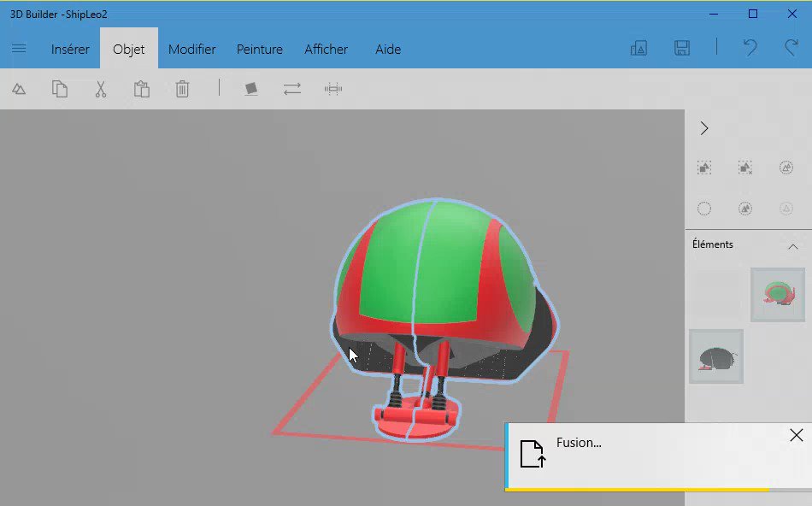The height and width of the screenshot is (506, 812).
Task: Click the yellow Fusion progress bar
Action: click(x=638, y=490)
